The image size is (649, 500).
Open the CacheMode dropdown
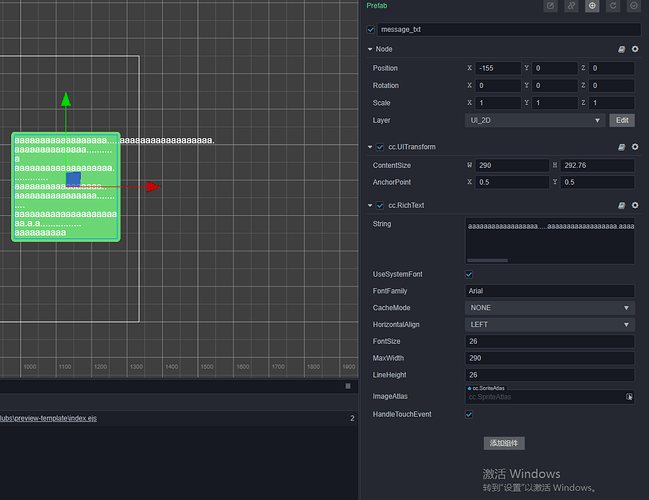[549, 308]
